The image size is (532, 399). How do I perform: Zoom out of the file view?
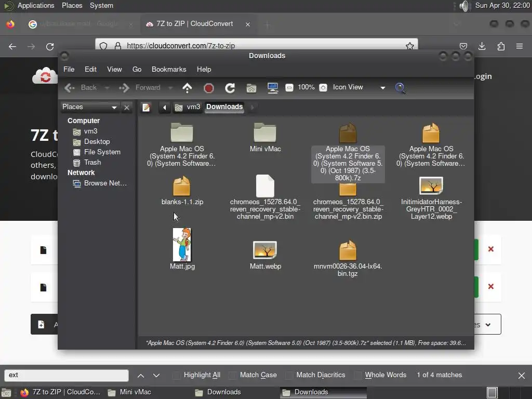coord(289,88)
